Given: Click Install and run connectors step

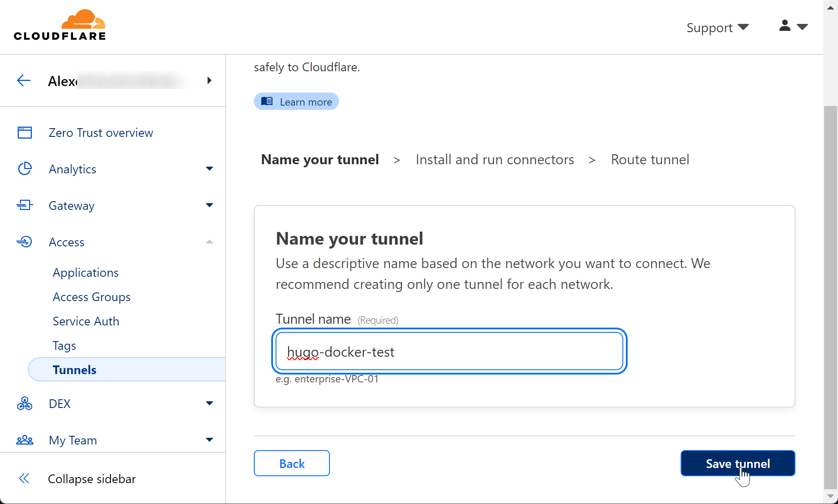Looking at the screenshot, I should [495, 159].
